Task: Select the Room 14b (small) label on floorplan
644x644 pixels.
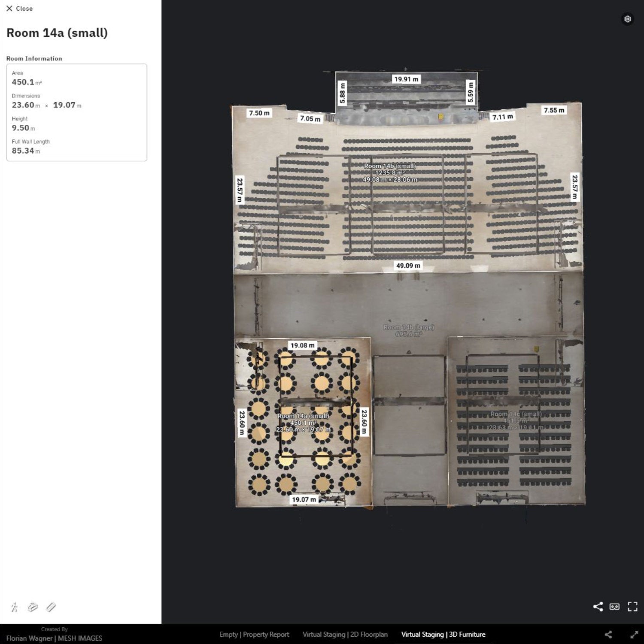Action: tap(390, 166)
